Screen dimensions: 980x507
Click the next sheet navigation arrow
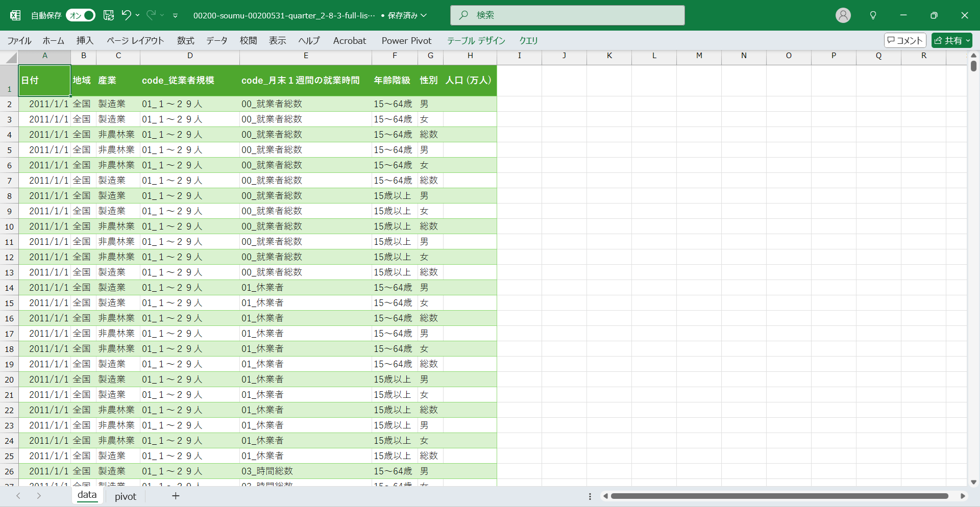tap(39, 496)
